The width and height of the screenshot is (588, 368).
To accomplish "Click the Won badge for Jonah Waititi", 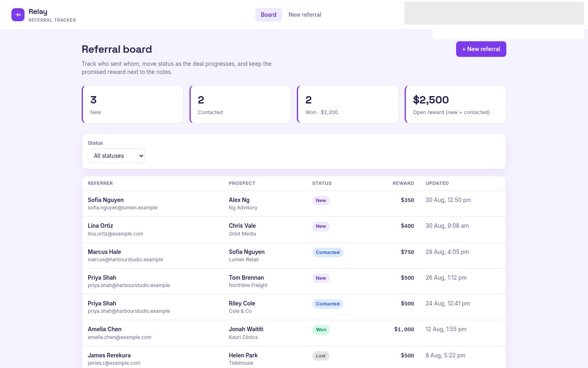I will tap(321, 330).
